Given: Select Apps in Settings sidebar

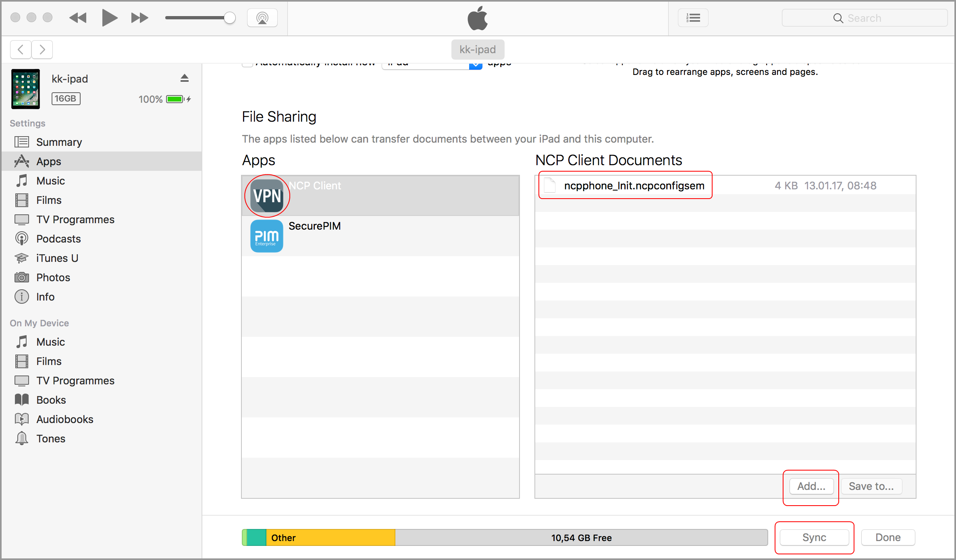Looking at the screenshot, I should [102, 161].
